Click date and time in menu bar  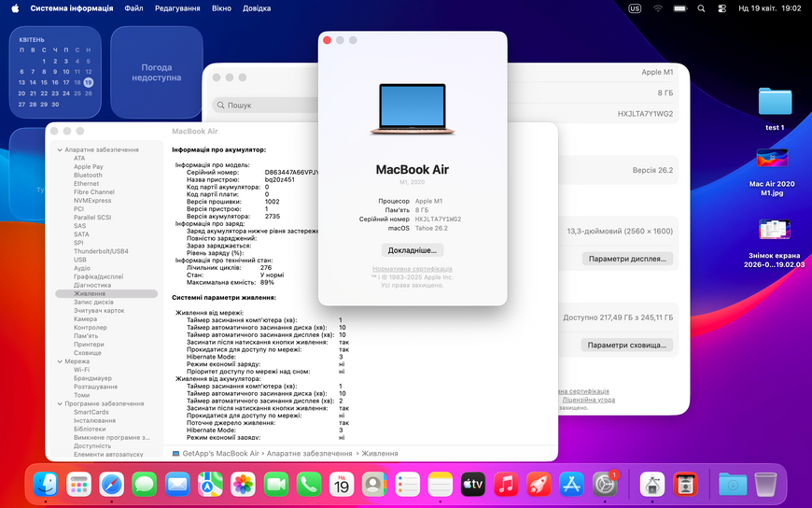pyautogui.click(x=770, y=8)
